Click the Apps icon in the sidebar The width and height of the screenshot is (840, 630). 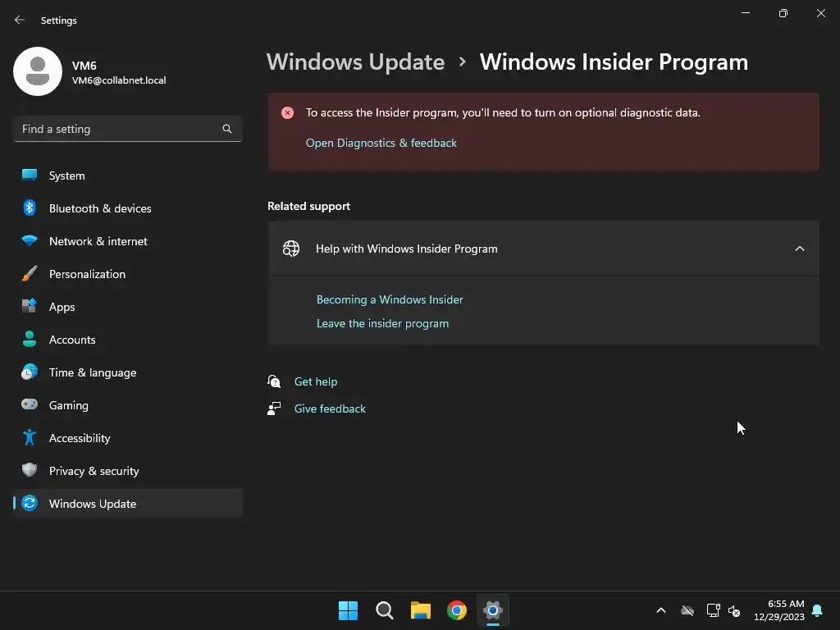(x=30, y=307)
